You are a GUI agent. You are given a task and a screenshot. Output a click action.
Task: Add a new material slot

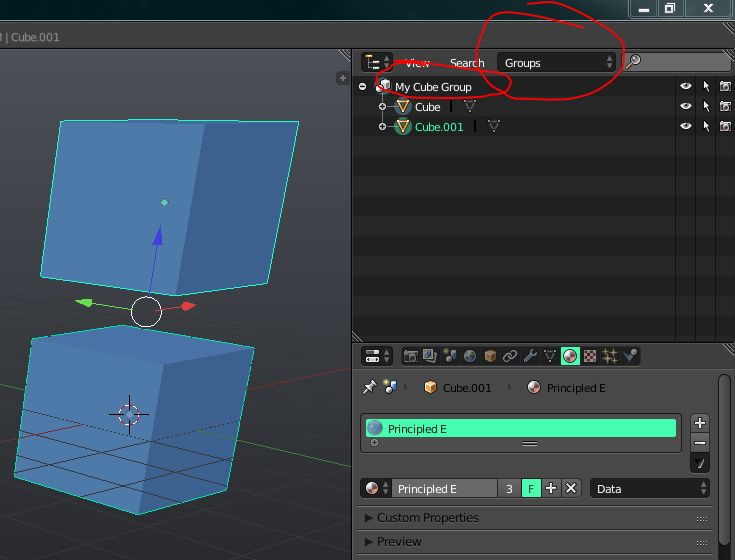point(700,423)
